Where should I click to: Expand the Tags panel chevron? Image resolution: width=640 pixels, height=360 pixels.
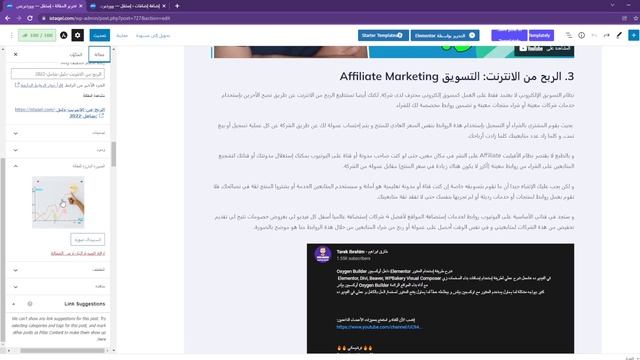click(16, 150)
